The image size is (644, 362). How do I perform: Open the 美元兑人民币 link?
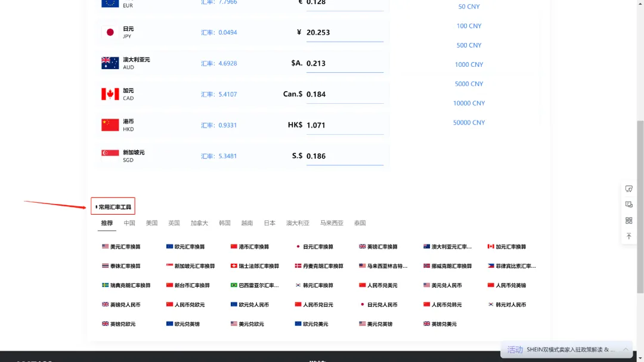442,285
